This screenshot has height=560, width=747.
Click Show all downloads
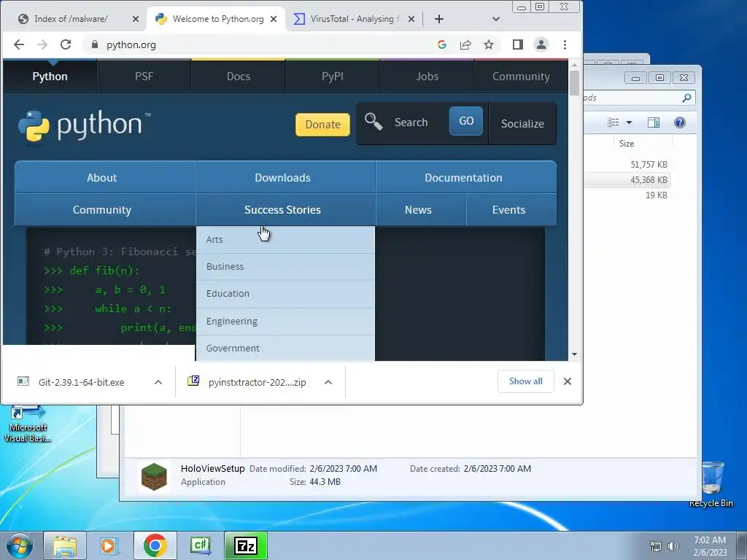(525, 381)
